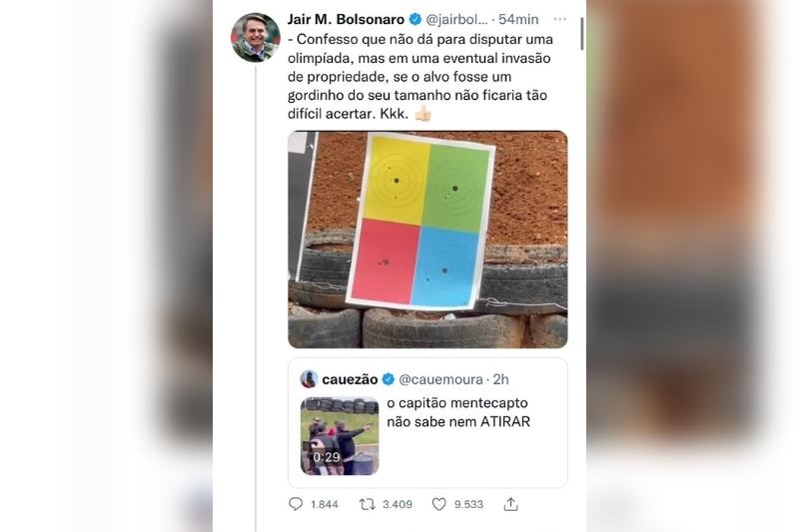Open the @jairbol... handle link
This screenshot has width=799, height=532.
pos(456,19)
